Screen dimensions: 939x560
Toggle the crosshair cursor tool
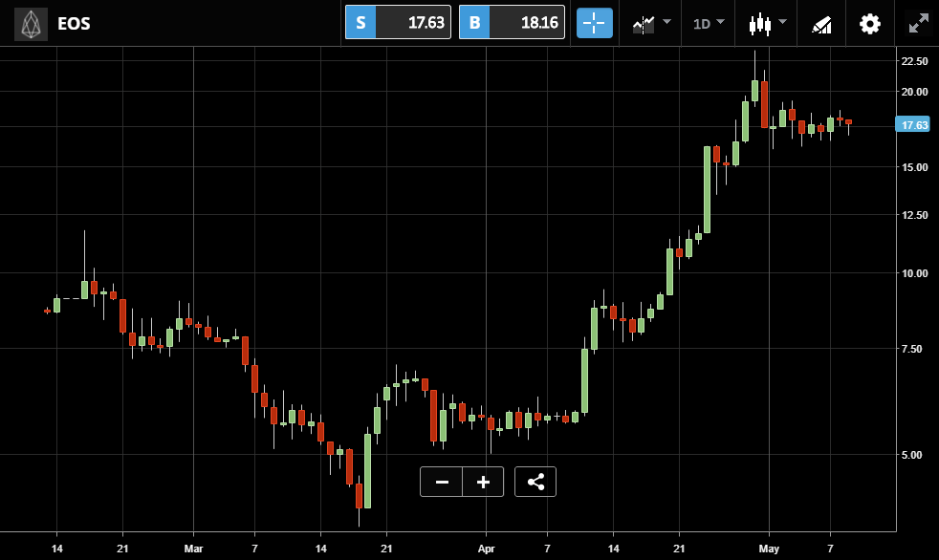click(x=595, y=23)
